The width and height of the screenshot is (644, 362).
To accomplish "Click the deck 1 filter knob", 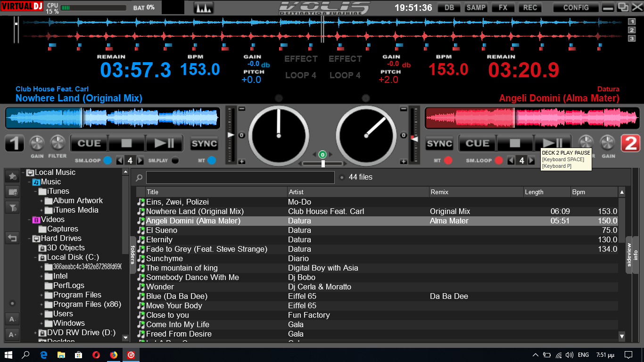I will click(x=58, y=143).
